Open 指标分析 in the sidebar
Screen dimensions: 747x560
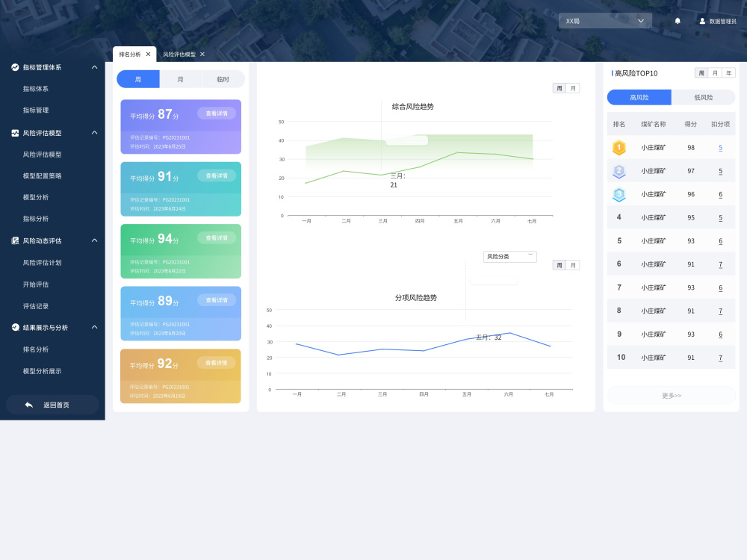[x=36, y=219]
